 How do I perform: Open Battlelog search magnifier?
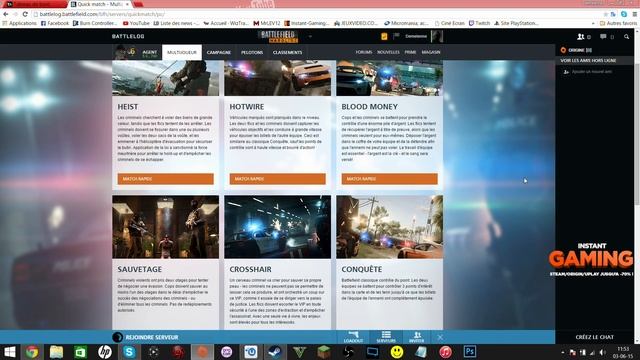coord(626,37)
